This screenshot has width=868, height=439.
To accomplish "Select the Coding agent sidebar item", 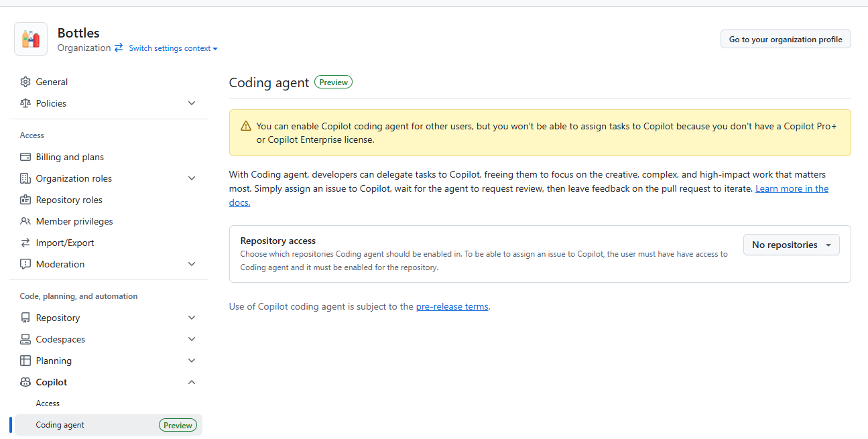I will pos(109,425).
